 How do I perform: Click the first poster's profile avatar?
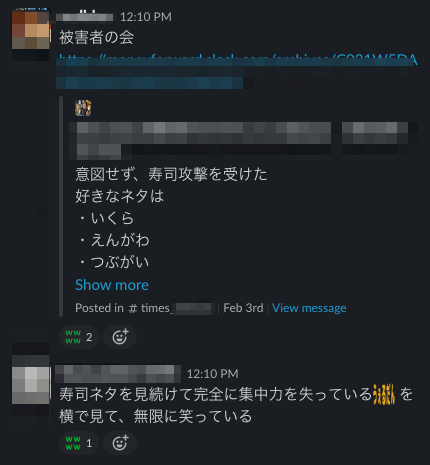pos(31,30)
